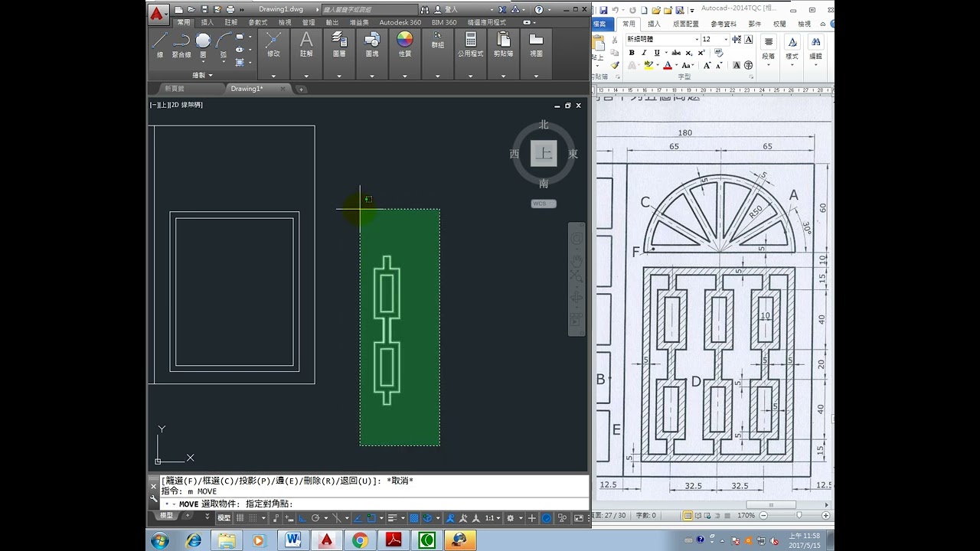
Task: Toggle polar tracking in status bar
Action: pyautogui.click(x=315, y=518)
